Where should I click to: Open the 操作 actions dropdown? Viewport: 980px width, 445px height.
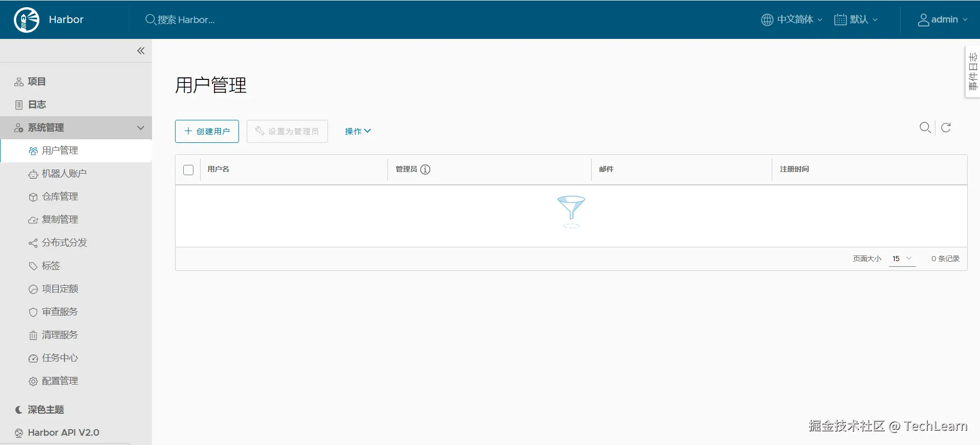358,131
